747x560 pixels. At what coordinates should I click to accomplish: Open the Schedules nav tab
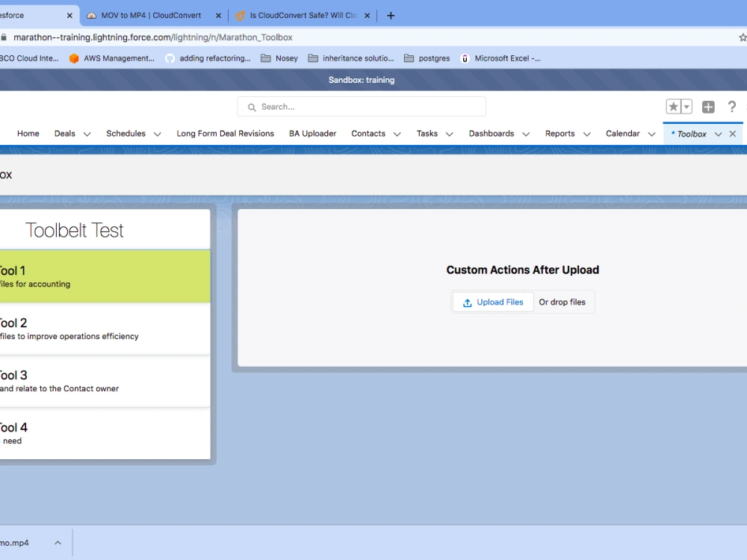click(125, 134)
